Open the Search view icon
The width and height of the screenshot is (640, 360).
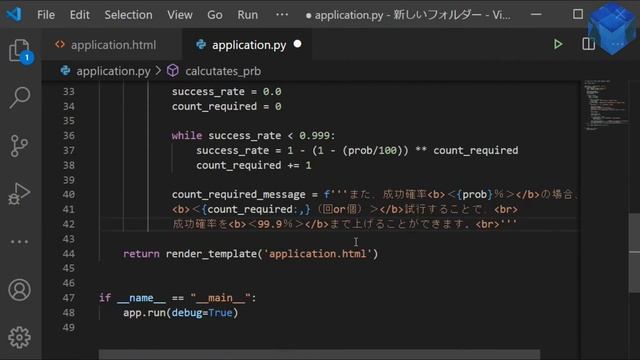[19, 98]
